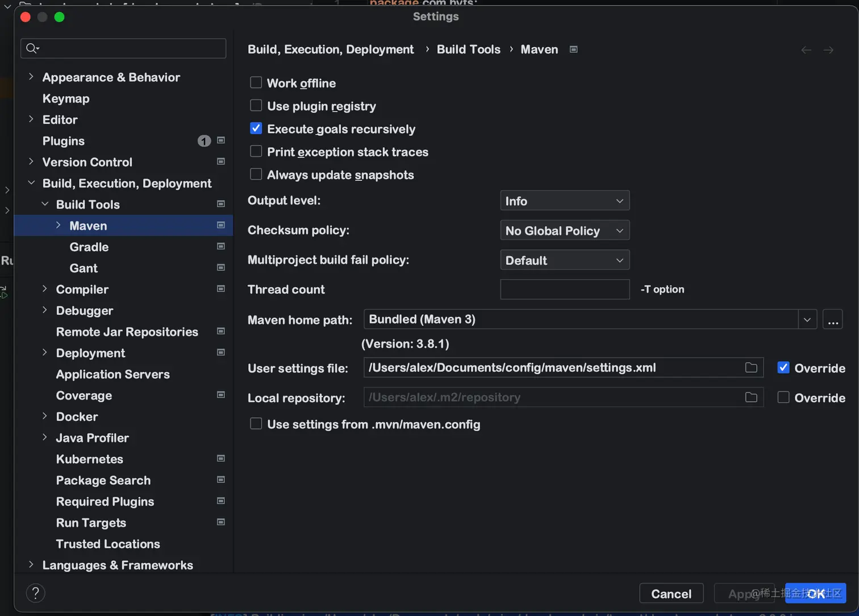Click project-level icon on Compiler row
The image size is (859, 616).
(221, 289)
